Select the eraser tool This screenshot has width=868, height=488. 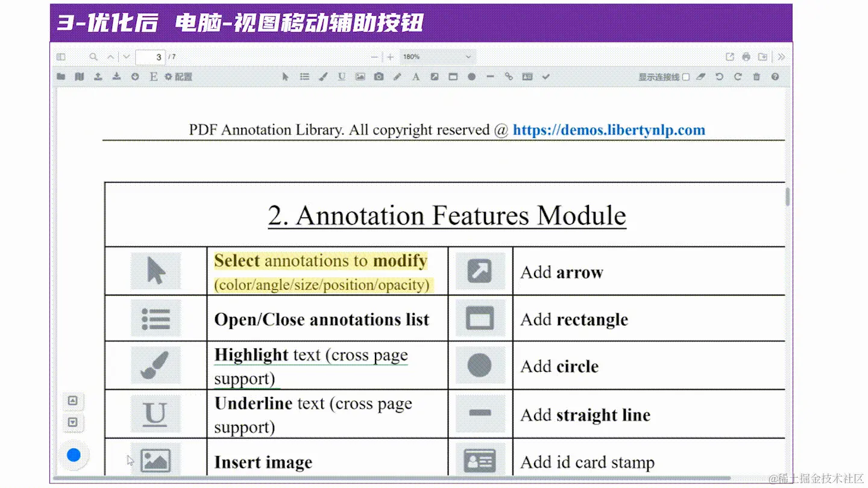700,77
